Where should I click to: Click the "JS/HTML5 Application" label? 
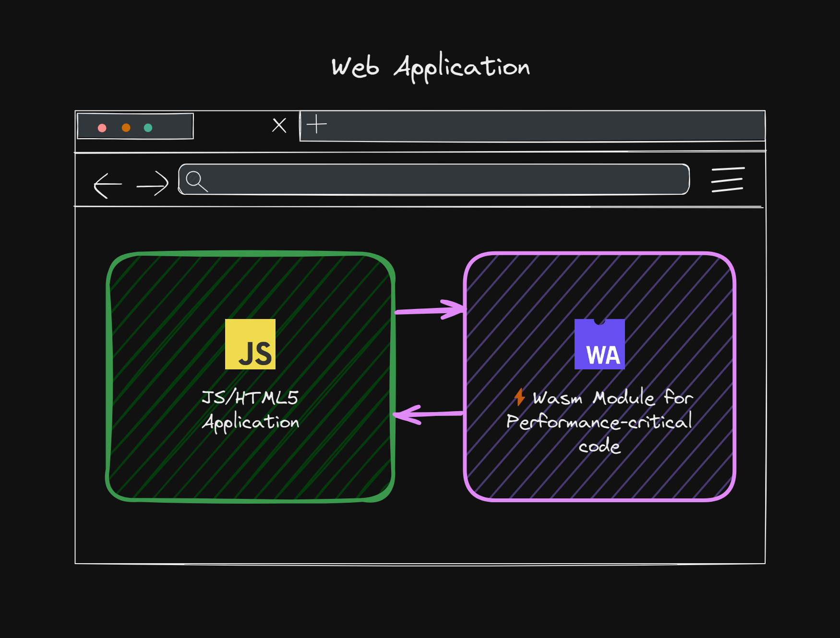250,411
